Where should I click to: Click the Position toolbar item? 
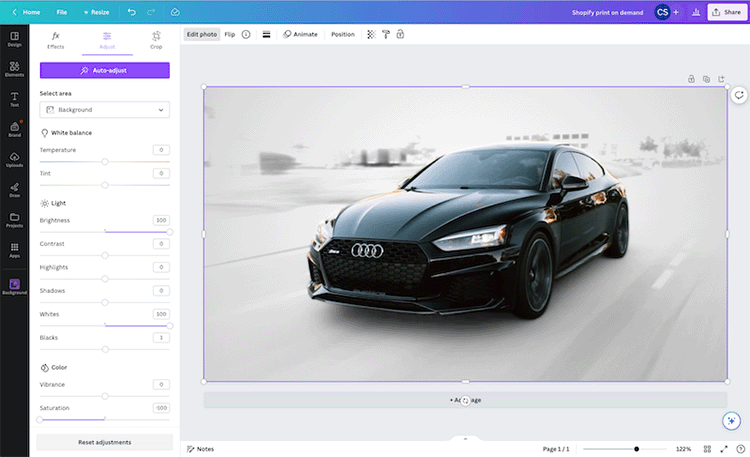343,34
